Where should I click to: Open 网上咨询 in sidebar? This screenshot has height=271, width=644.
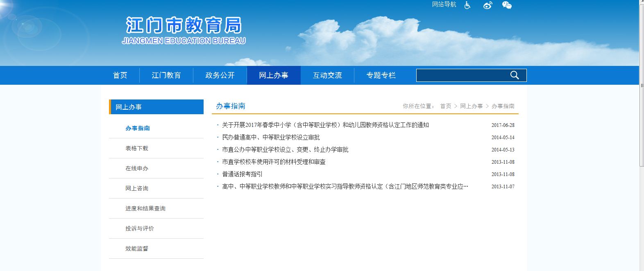point(137,188)
